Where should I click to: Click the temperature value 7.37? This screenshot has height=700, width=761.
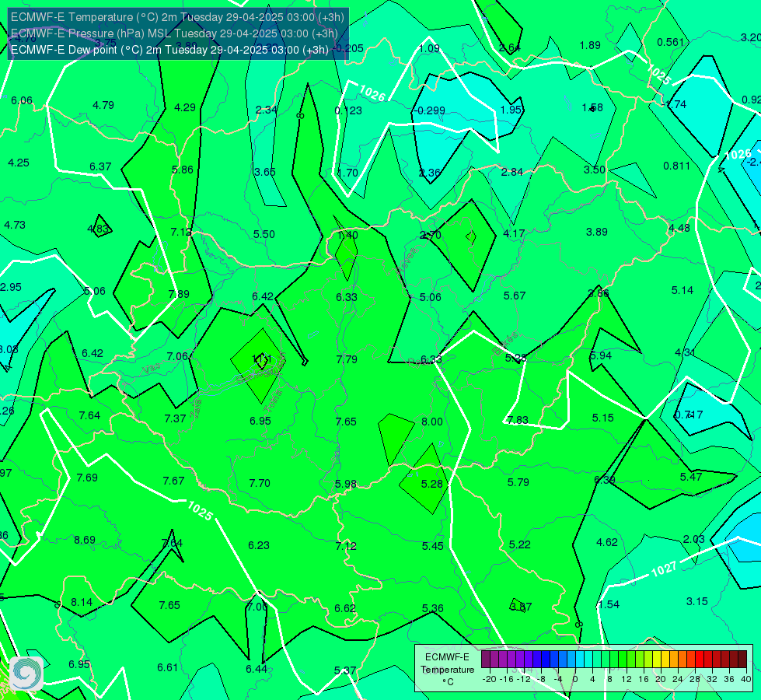[x=175, y=418]
